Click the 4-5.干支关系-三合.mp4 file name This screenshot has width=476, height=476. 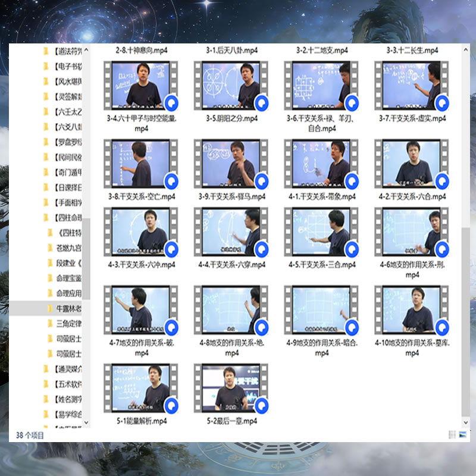(321, 264)
